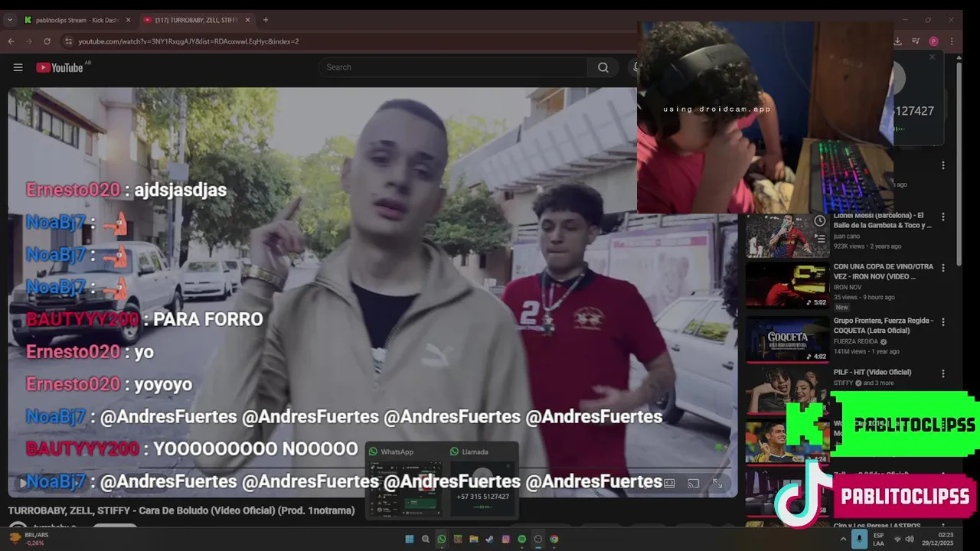
Task: Close the pablitoclips Stream Kick tab
Action: 128,20
